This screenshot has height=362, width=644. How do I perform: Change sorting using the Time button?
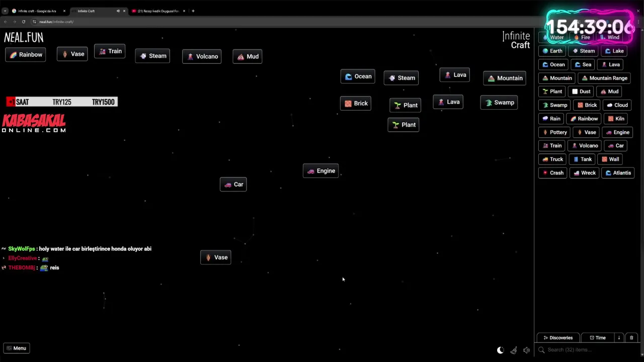(x=597, y=338)
